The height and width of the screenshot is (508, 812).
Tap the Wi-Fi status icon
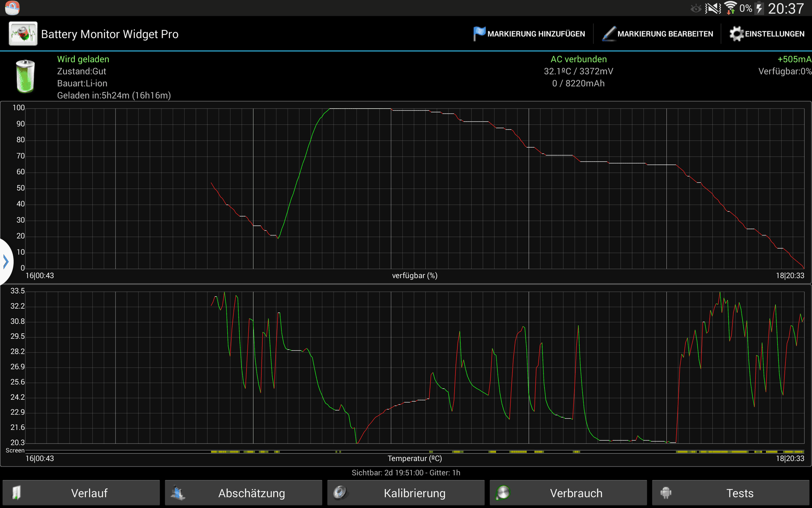click(730, 8)
